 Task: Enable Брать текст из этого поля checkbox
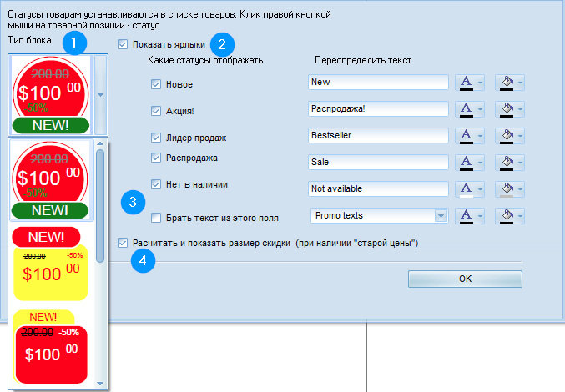pos(156,218)
